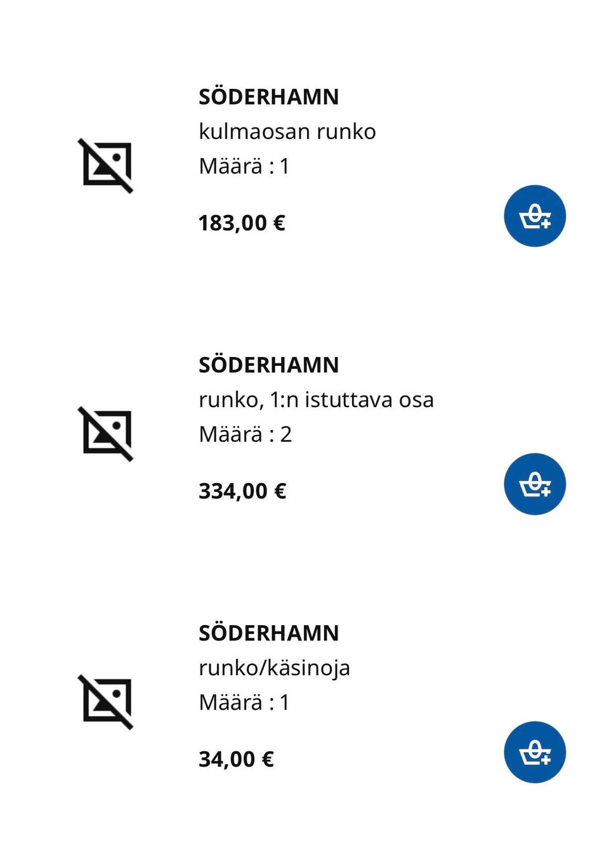Image resolution: width=609 pixels, height=868 pixels.
Task: Select the Määrä quantity under kulmaosan runko
Action: coord(244,166)
